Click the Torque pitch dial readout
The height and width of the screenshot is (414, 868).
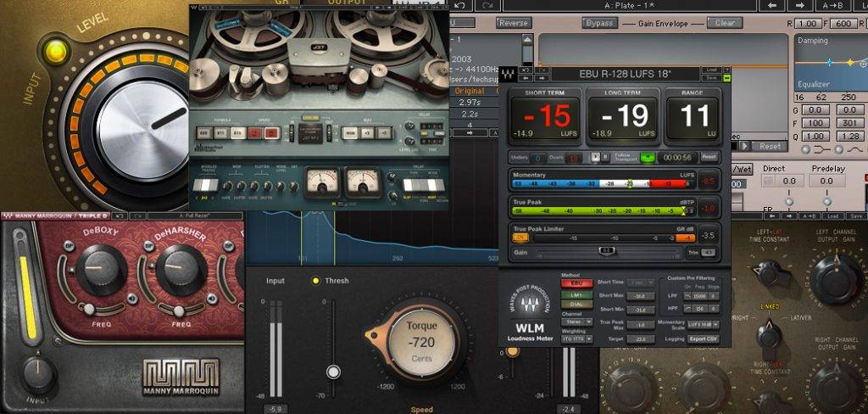click(x=422, y=341)
